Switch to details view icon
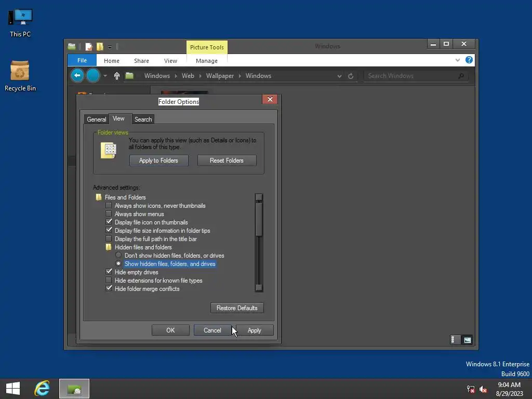The height and width of the screenshot is (399, 532). pyautogui.click(x=454, y=340)
